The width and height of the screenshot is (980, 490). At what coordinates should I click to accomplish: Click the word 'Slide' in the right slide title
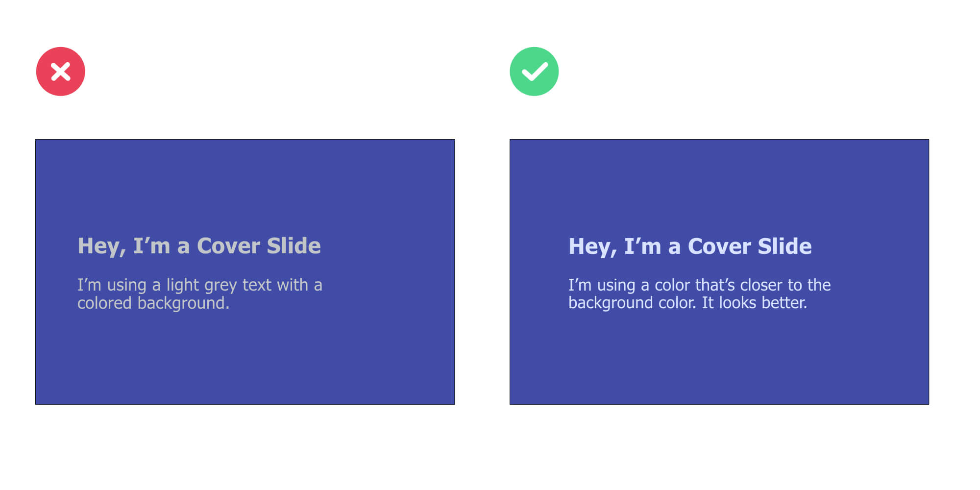click(x=785, y=246)
